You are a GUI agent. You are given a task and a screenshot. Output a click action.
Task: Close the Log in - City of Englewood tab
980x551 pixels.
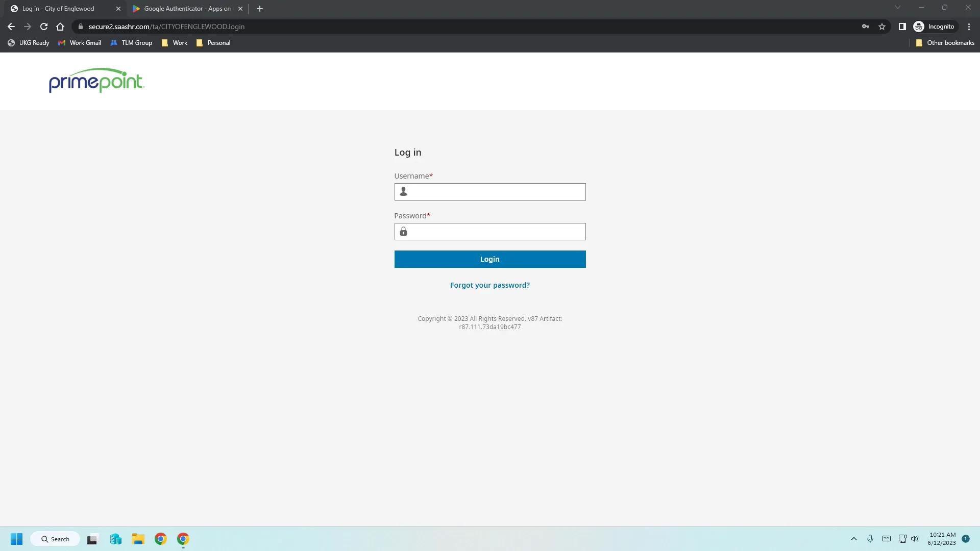click(118, 9)
